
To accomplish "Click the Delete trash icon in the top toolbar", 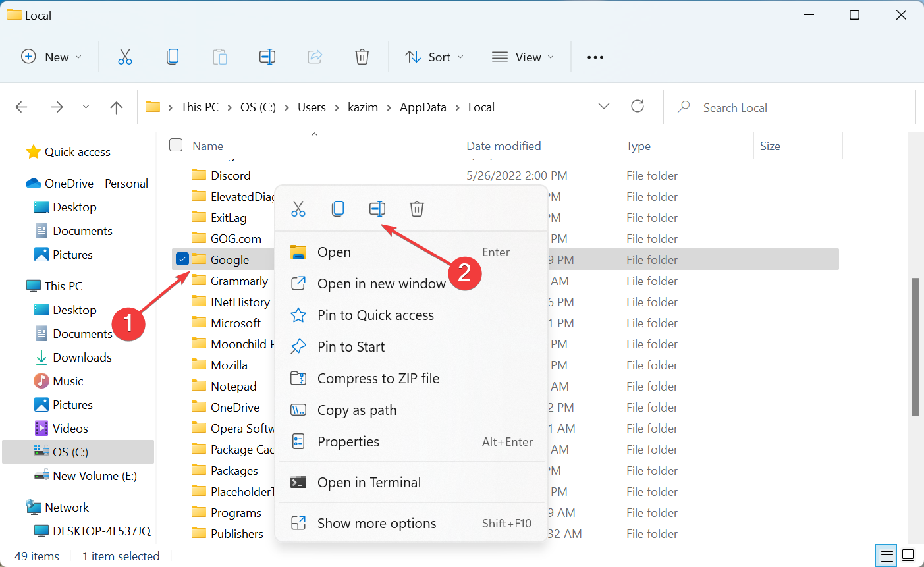I will click(x=362, y=57).
